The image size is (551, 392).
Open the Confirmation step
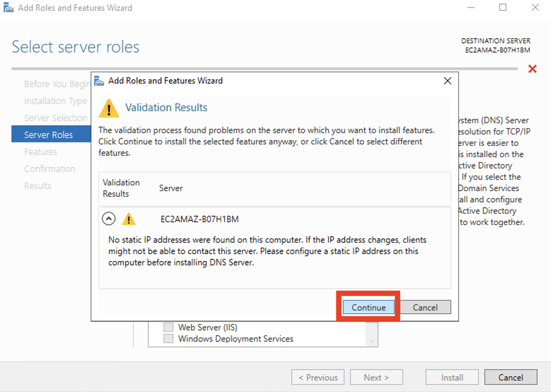(x=50, y=169)
